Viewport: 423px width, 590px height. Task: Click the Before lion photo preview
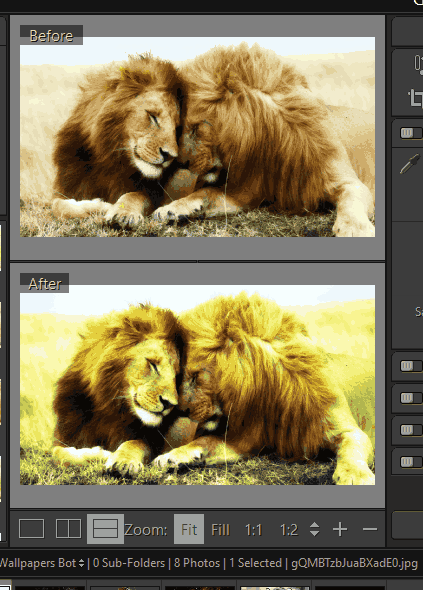click(197, 137)
